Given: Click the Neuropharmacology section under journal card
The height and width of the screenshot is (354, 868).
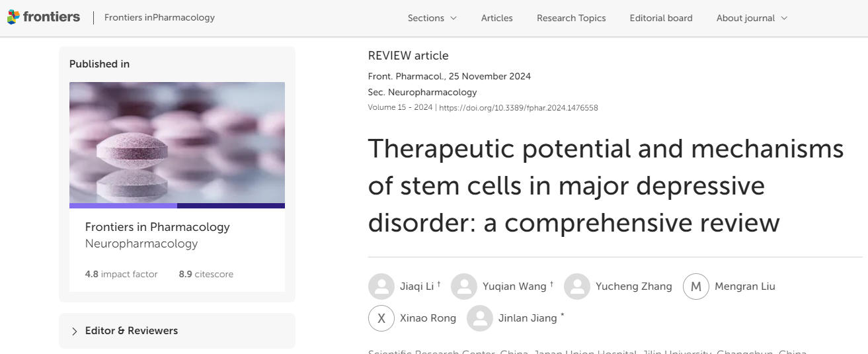Looking at the screenshot, I should [x=141, y=243].
